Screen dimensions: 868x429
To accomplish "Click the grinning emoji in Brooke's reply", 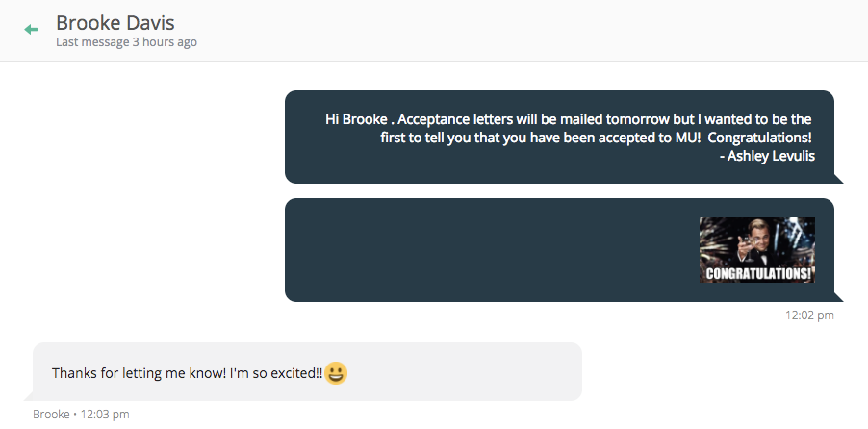I will tap(336, 372).
